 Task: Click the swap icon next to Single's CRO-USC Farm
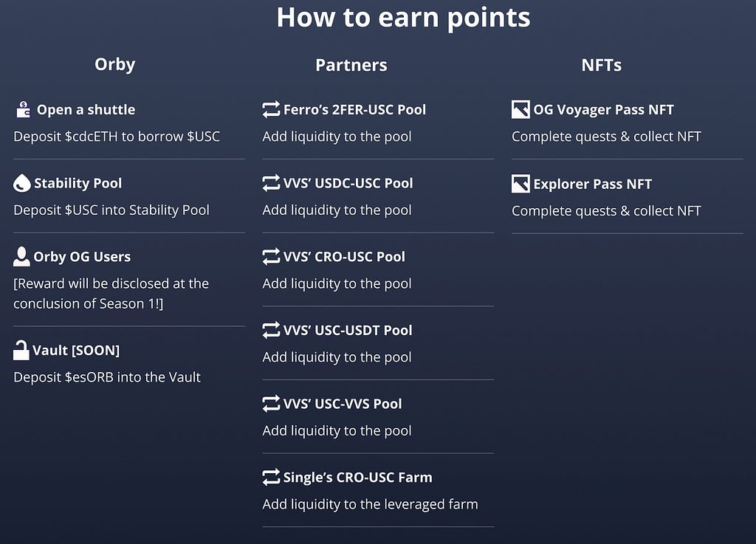tap(271, 477)
